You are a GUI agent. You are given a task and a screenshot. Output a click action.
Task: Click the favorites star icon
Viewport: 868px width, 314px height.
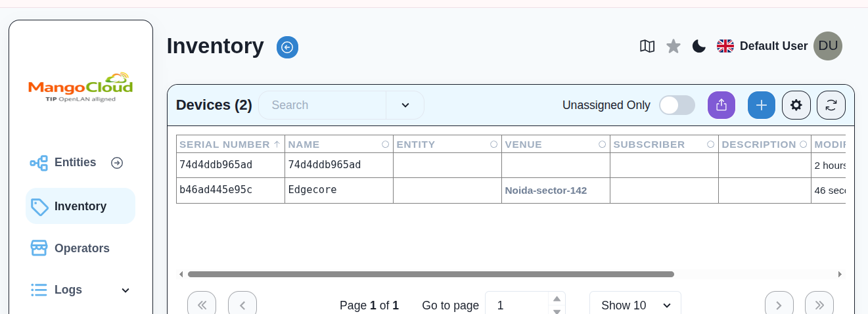(674, 46)
